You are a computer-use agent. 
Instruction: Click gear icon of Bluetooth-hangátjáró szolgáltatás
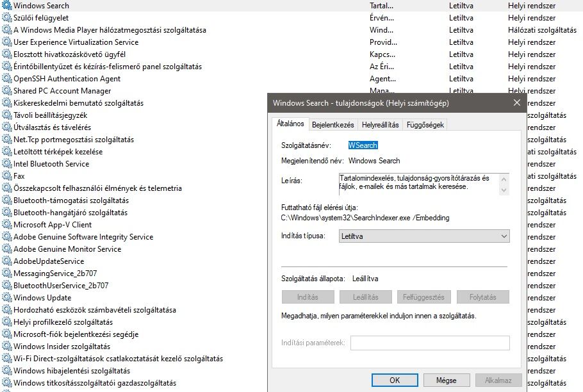6,213
